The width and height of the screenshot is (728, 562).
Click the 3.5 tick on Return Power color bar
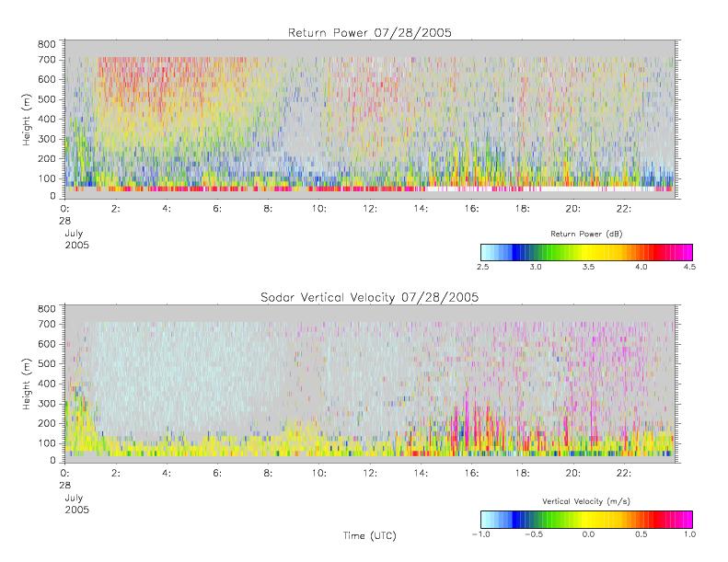point(589,267)
